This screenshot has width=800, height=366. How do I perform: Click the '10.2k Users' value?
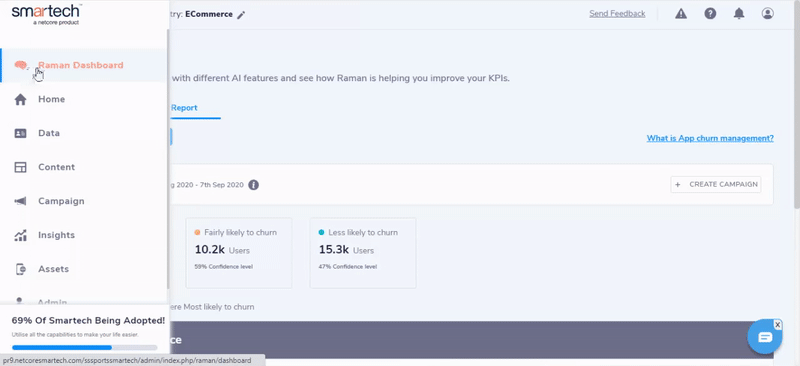coord(222,250)
